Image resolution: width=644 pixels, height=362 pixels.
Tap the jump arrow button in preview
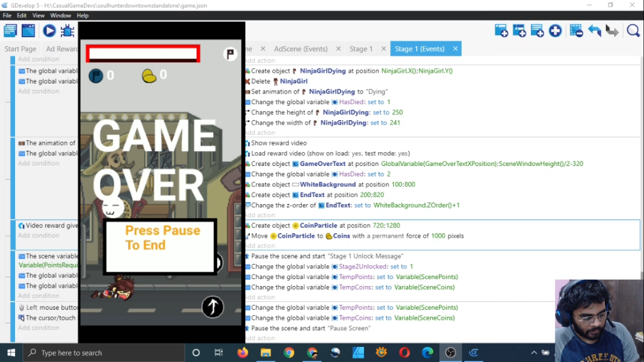tap(213, 307)
